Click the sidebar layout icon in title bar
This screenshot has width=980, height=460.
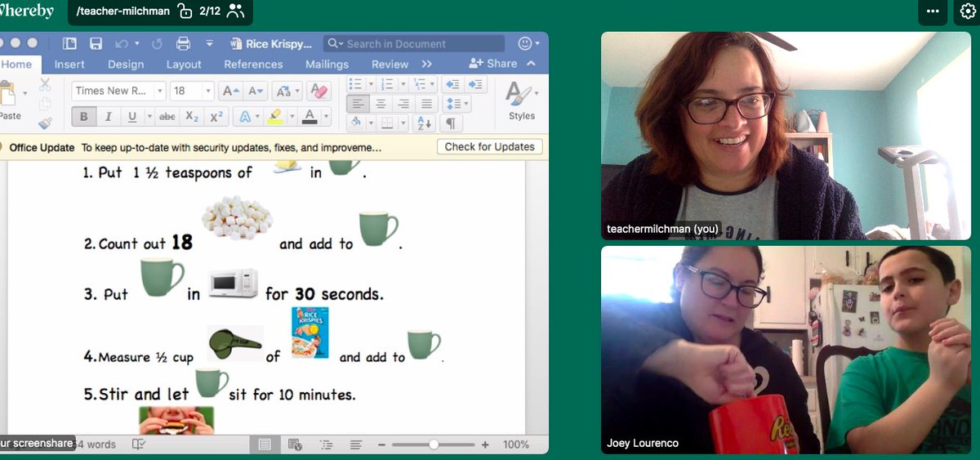68,43
